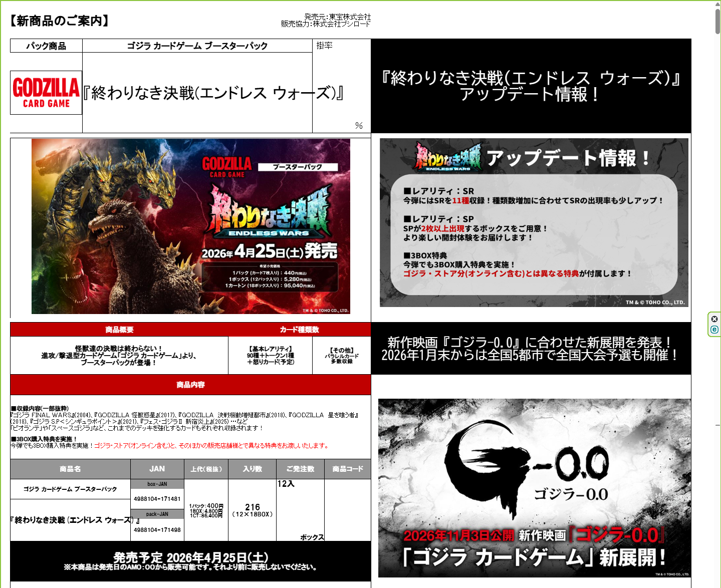Click the empty 商品コード cell
Screen dimensions: 721x588
tap(347, 510)
